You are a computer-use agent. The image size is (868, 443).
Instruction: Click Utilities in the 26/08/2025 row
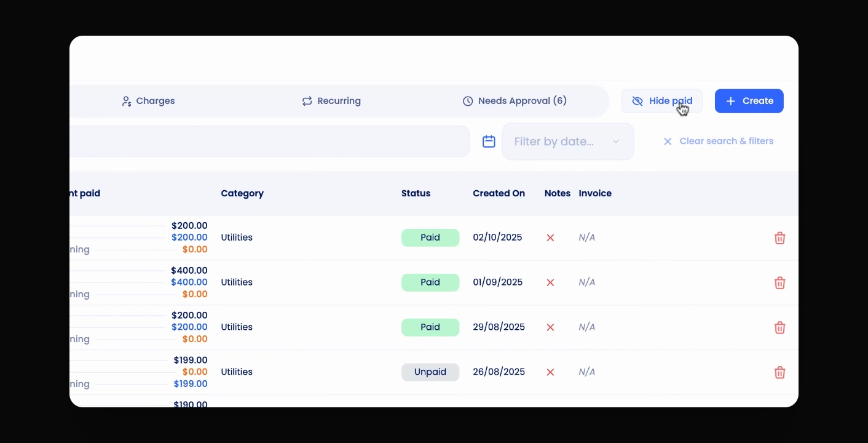[x=237, y=372]
